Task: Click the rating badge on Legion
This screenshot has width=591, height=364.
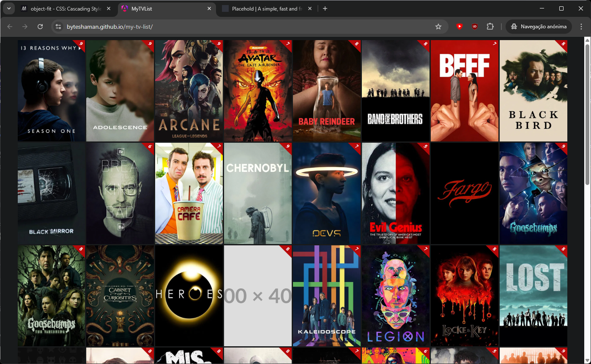Action: [x=425, y=249]
